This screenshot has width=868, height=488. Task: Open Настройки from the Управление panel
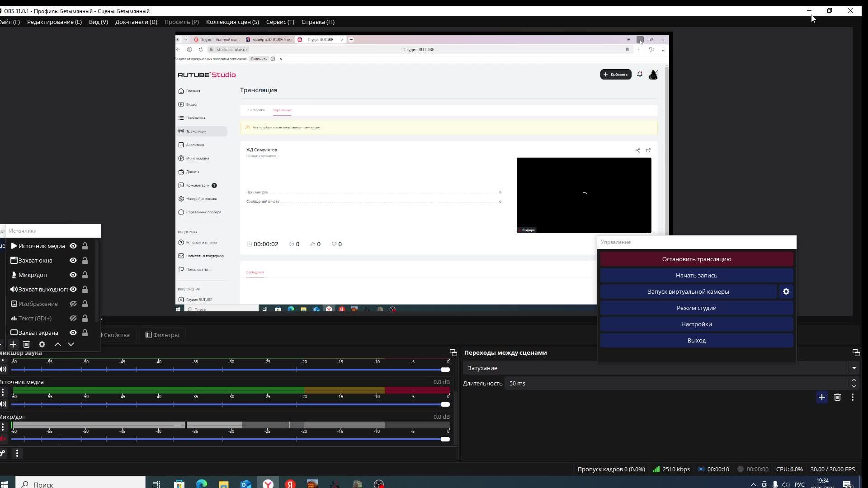pos(697,324)
